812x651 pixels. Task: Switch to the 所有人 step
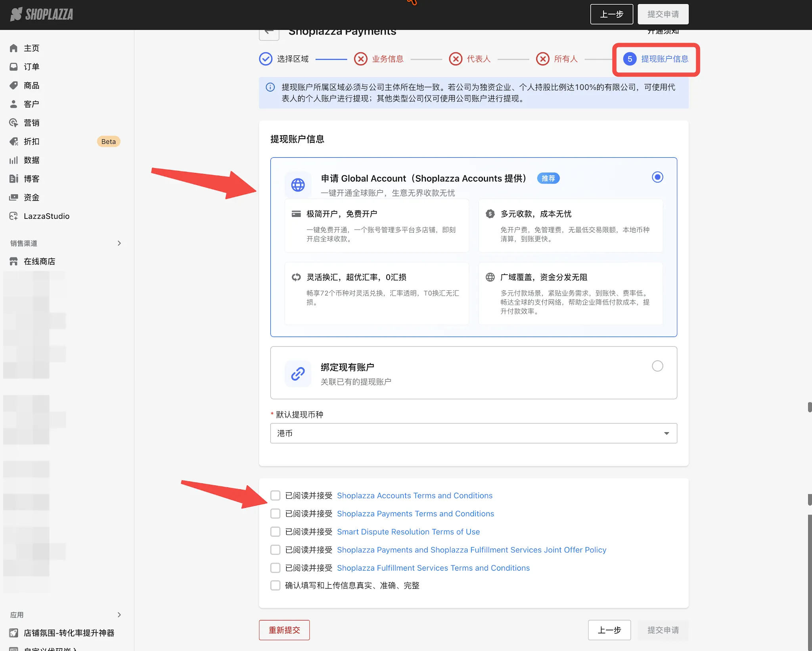click(557, 59)
